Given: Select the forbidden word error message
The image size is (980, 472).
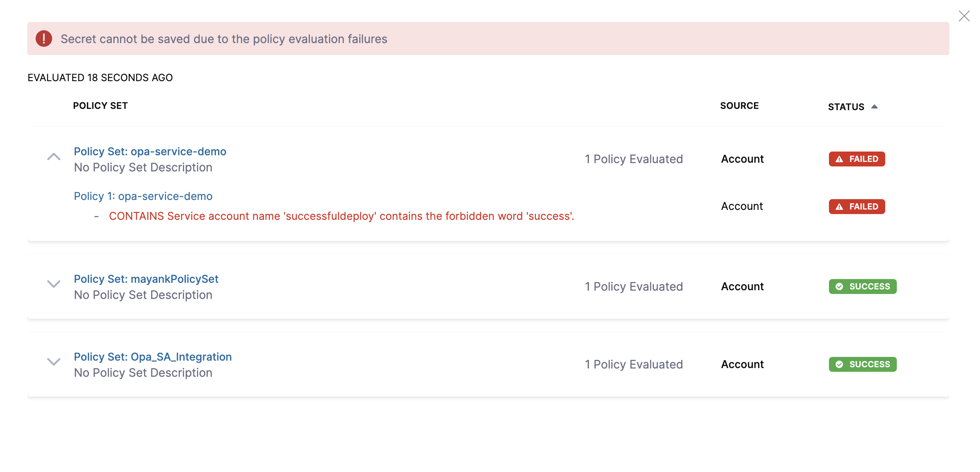Looking at the screenshot, I should point(341,216).
